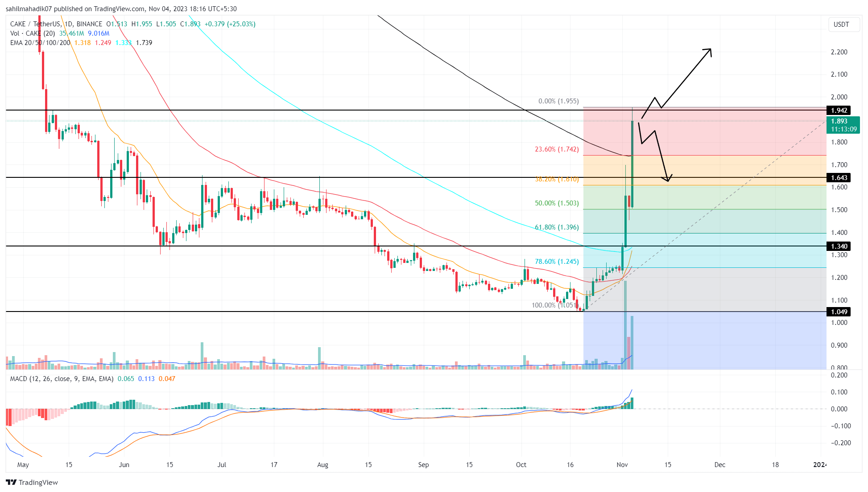Click the 2.200 price axis value
The height and width of the screenshot is (492, 868).
coord(839,52)
